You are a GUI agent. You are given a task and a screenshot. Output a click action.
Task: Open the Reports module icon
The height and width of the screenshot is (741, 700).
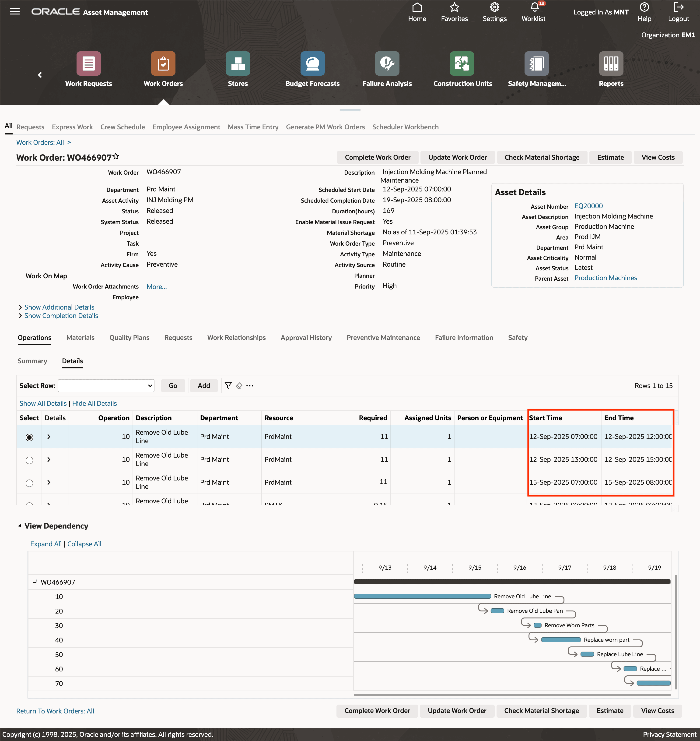coord(611,64)
